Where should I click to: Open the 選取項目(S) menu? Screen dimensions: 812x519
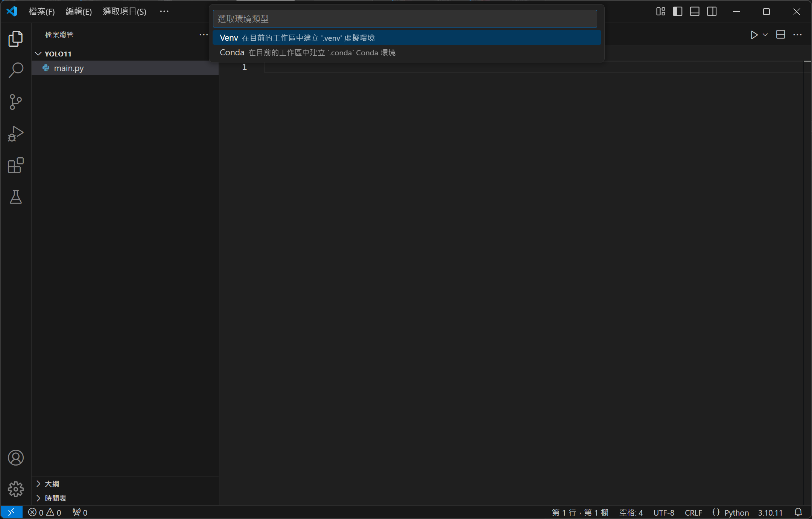[x=125, y=11]
